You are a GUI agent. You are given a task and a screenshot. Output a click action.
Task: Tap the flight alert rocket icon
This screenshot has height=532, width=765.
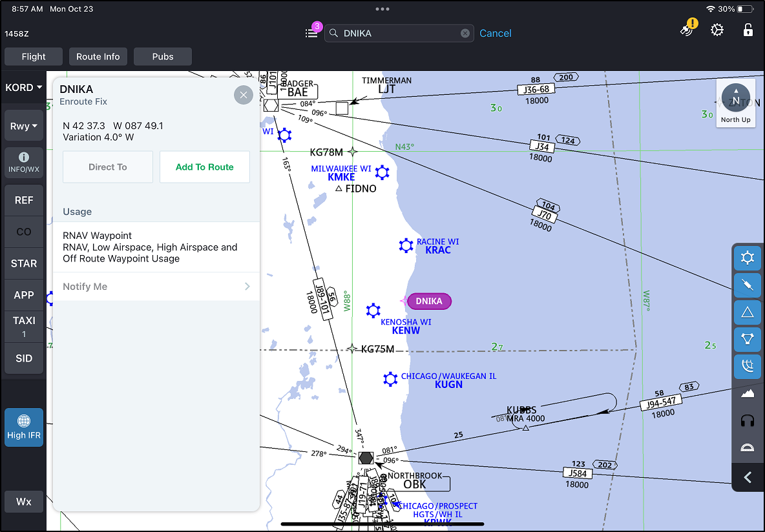pyautogui.click(x=687, y=30)
